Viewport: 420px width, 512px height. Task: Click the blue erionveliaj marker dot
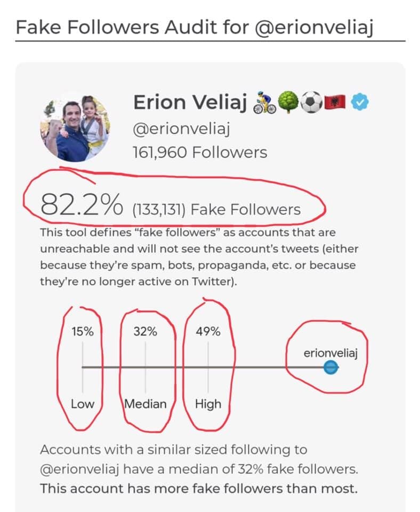pyautogui.click(x=331, y=367)
